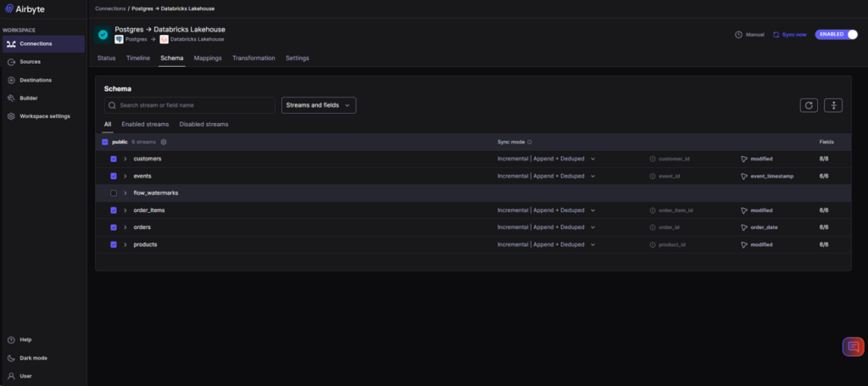Screen dimensions: 868x386
Task: Click the refresh source schema icon
Action: pos(809,105)
